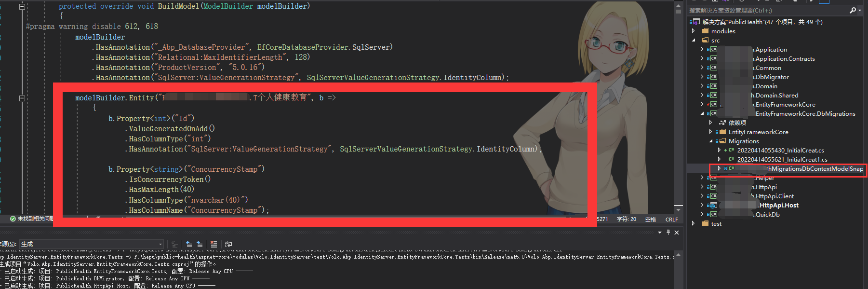
Task: Open the output window position dropdown arrow
Action: coord(660,233)
